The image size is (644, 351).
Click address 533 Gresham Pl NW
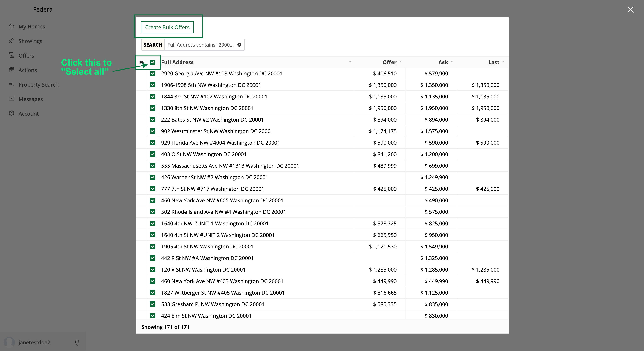[x=212, y=304]
